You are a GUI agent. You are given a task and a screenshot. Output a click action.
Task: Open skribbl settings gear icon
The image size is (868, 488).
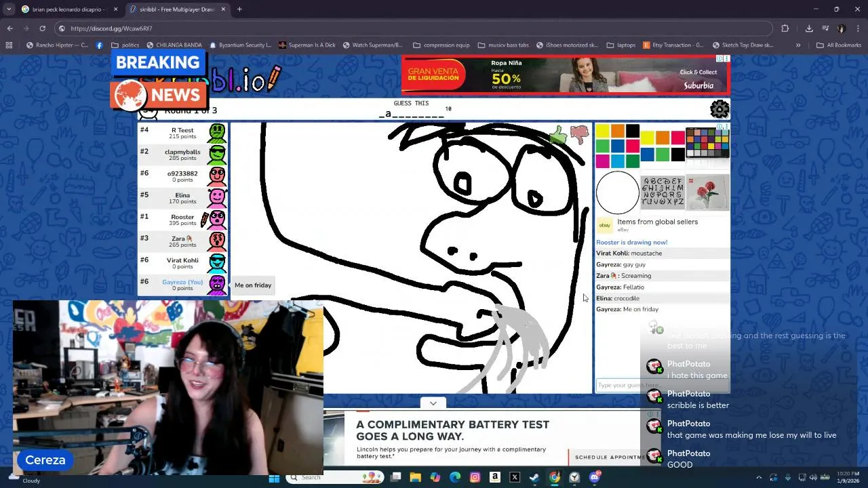pos(719,108)
